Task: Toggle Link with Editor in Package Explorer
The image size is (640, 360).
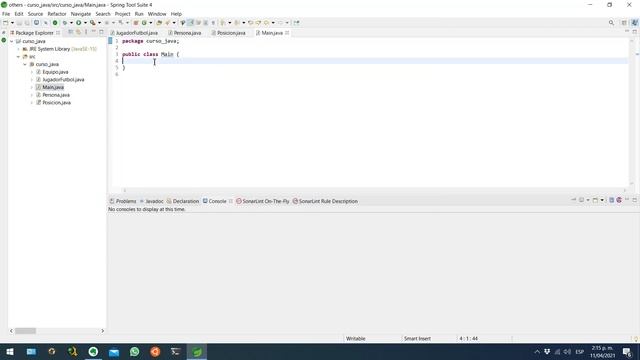Action: (x=78, y=32)
